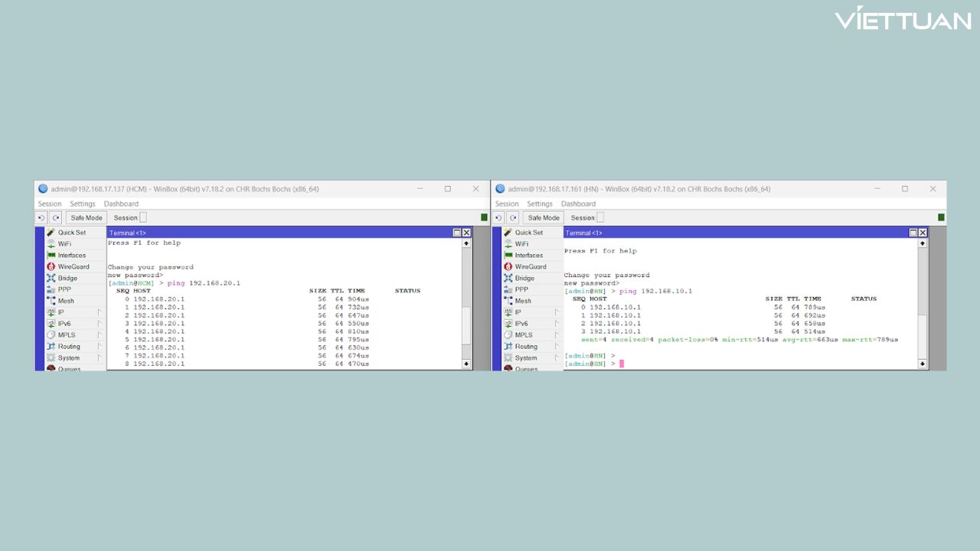Open the PPP section in the HN window
Screen dimensions: 980x551
[x=521, y=289]
